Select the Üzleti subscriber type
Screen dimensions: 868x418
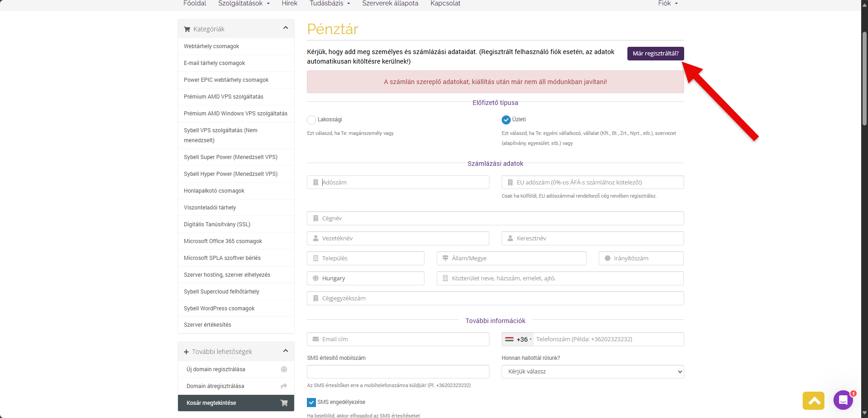click(x=506, y=120)
